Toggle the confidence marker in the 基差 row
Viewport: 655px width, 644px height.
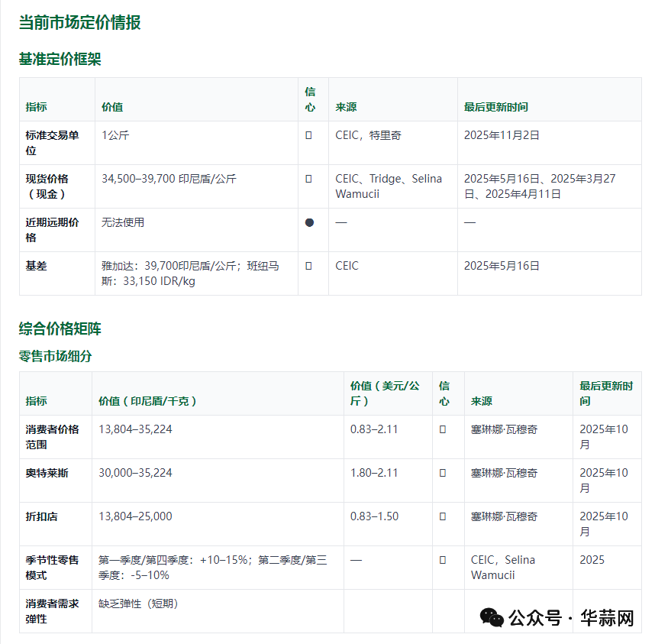309,266
